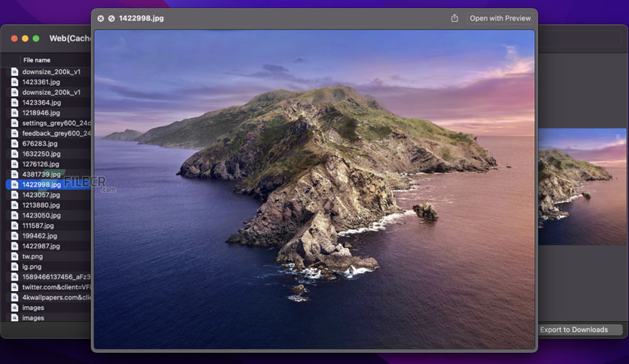The image size is (629, 364).
Task: Select file 1423364.jpg in list
Action: (48, 102)
